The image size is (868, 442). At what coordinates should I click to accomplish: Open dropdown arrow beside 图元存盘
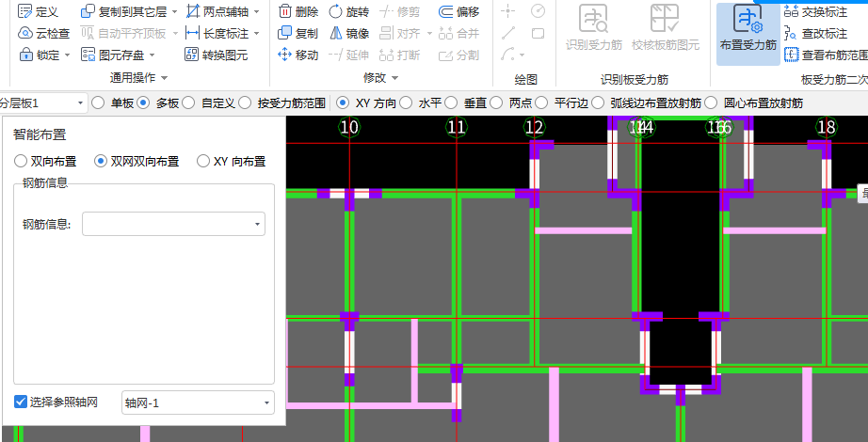point(152,55)
